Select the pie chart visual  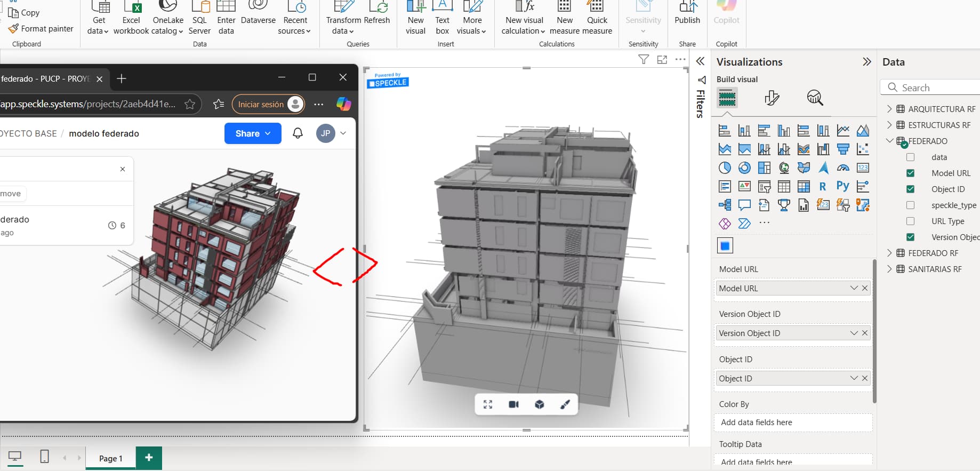point(725,168)
